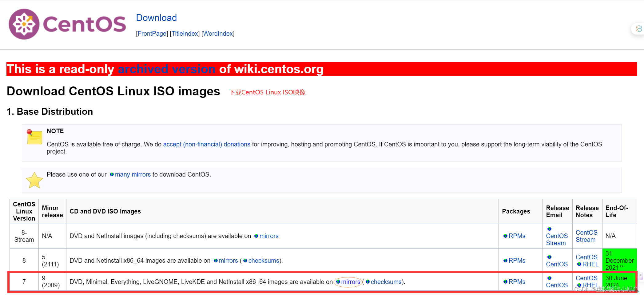This screenshot has height=295, width=644.
Task: Open checksums link in CentOS 8 row
Action: click(x=264, y=261)
